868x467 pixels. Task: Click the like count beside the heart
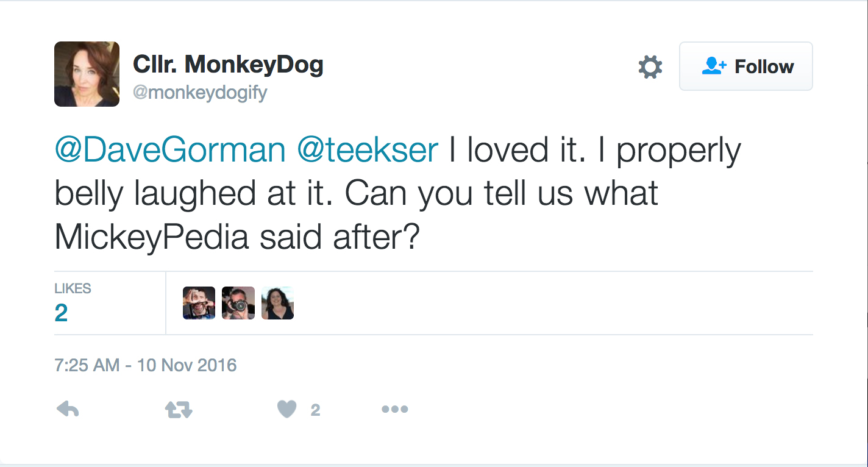tap(315, 410)
